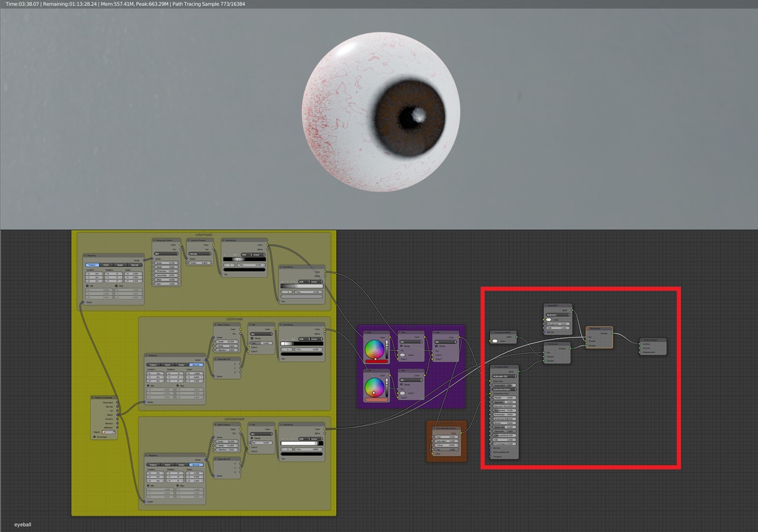Select the Separate XYZ node
Image resolution: width=758 pixels, height=532 pixels.
pyautogui.click(x=227, y=360)
